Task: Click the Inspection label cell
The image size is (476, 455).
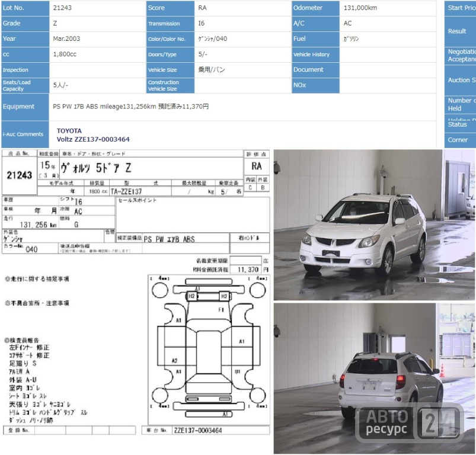Action: [25, 70]
